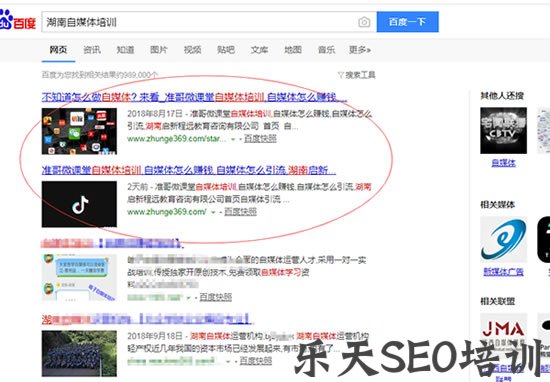
Task: Open the 音乐 tab
Action: point(327,50)
